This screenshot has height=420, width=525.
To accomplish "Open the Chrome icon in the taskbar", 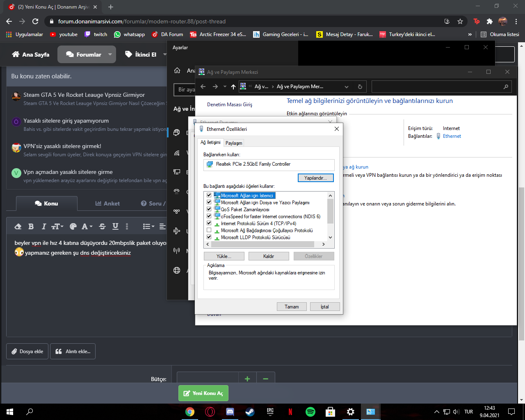I will point(189,412).
